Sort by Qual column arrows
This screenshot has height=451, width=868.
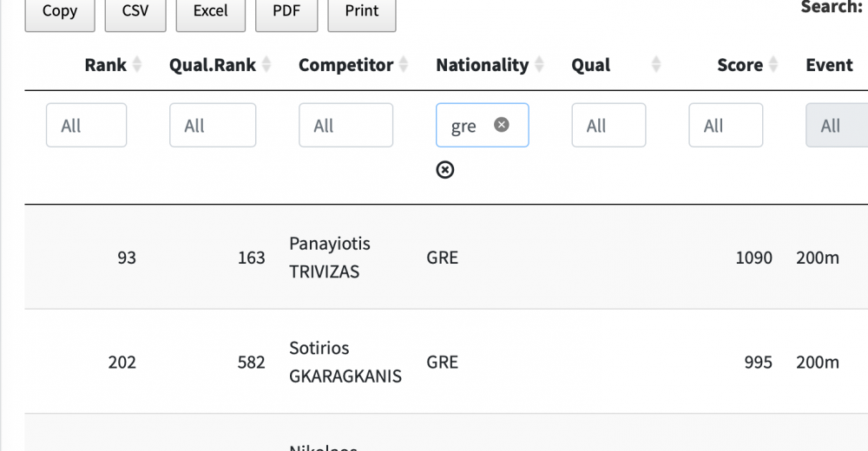click(656, 65)
